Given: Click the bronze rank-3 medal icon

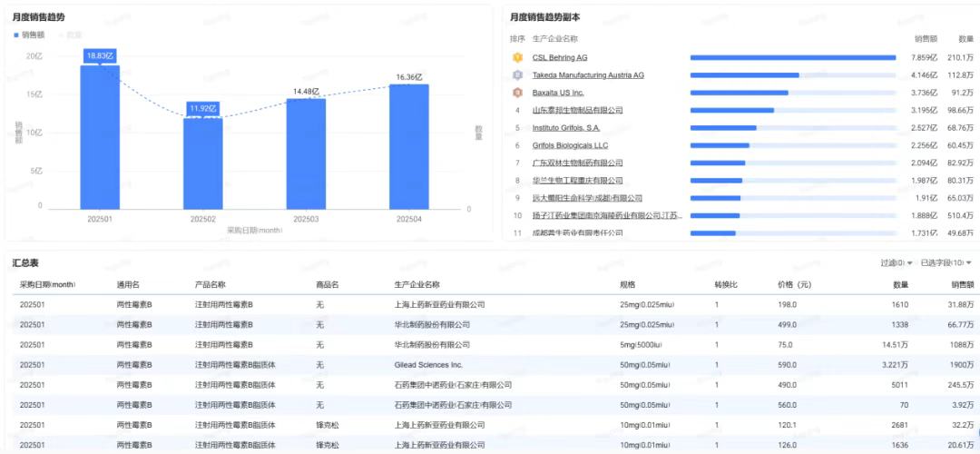Looking at the screenshot, I should click(517, 93).
